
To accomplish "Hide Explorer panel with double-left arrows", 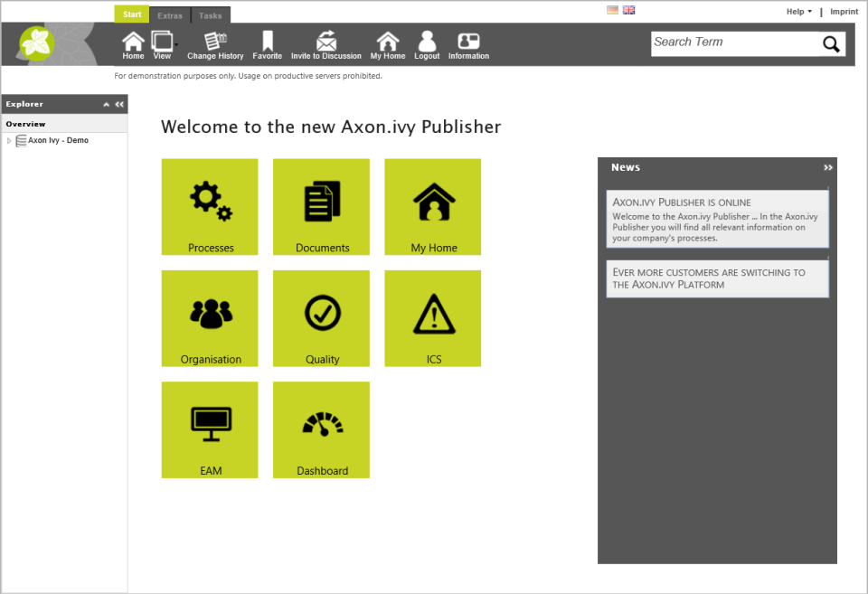I will click(119, 104).
